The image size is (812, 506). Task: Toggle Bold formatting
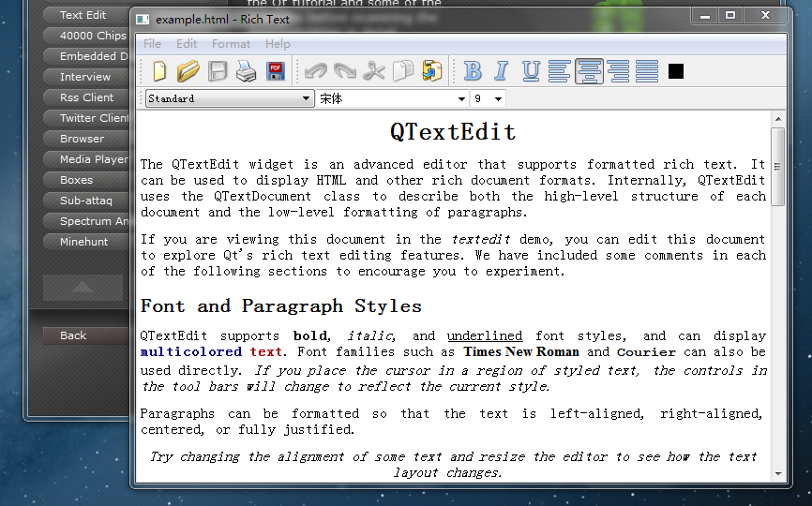click(473, 71)
